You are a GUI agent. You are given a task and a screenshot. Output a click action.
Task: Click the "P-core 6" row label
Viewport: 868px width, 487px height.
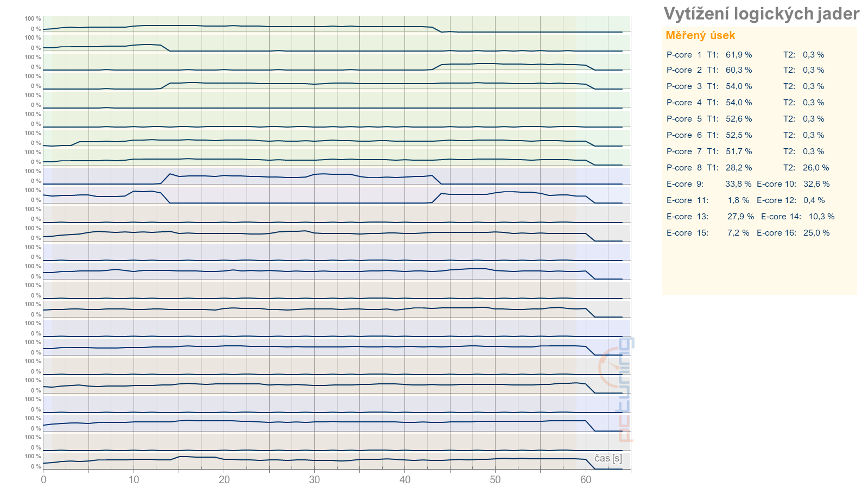(684, 135)
